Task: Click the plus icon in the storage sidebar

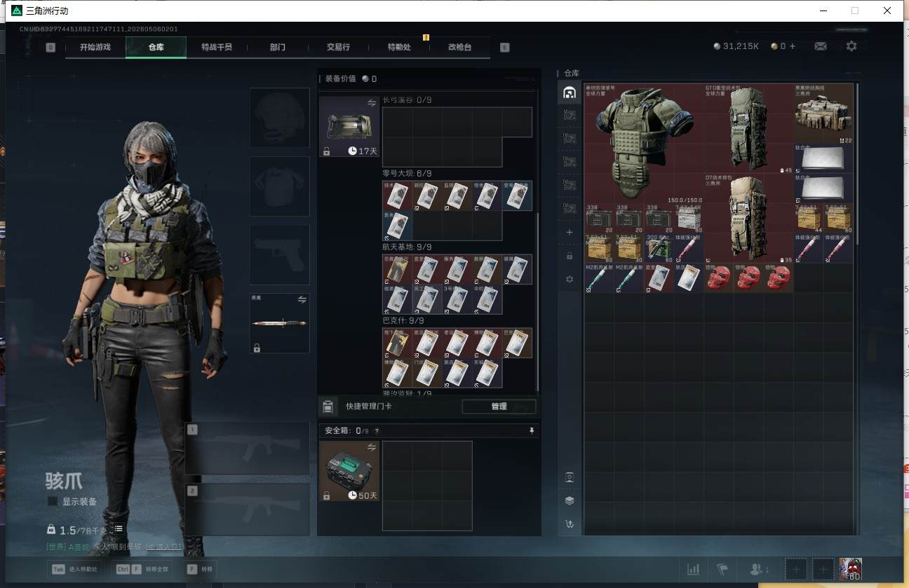Action: (x=570, y=232)
